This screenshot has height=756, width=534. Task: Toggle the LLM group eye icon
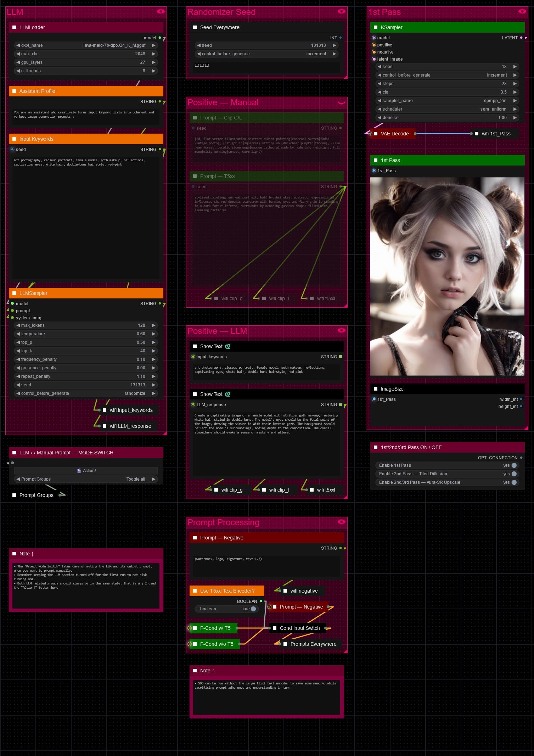point(161,11)
